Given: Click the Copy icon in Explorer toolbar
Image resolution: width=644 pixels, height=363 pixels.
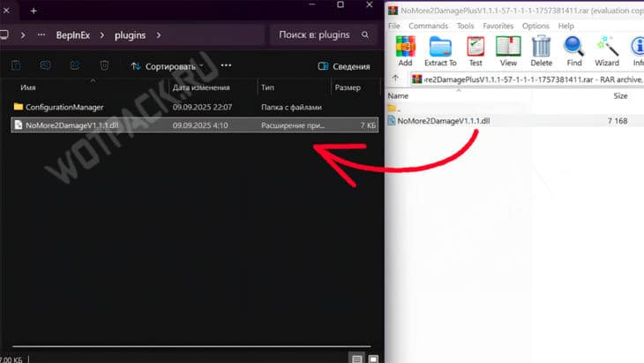Looking at the screenshot, I should (x=16, y=65).
